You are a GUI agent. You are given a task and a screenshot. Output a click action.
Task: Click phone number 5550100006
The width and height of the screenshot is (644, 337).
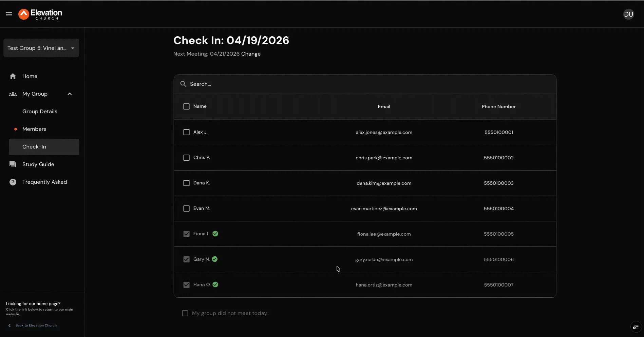[499, 259]
